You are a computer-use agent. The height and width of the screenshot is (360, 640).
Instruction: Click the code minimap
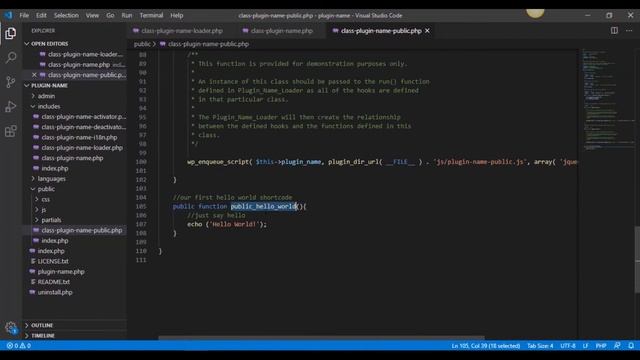coord(607,100)
